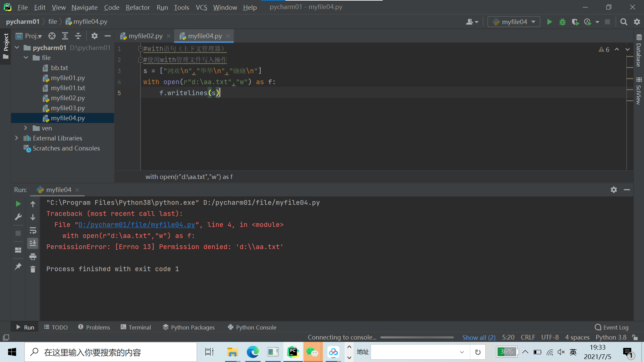The width and height of the screenshot is (644, 362).
Task: Open the Navigate menu
Action: point(84,7)
